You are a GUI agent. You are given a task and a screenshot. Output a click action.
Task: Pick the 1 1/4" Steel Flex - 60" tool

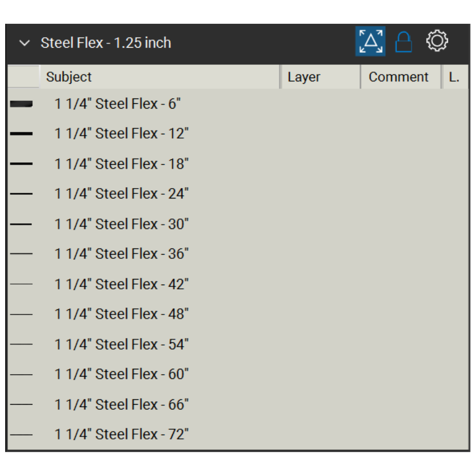tap(121, 374)
